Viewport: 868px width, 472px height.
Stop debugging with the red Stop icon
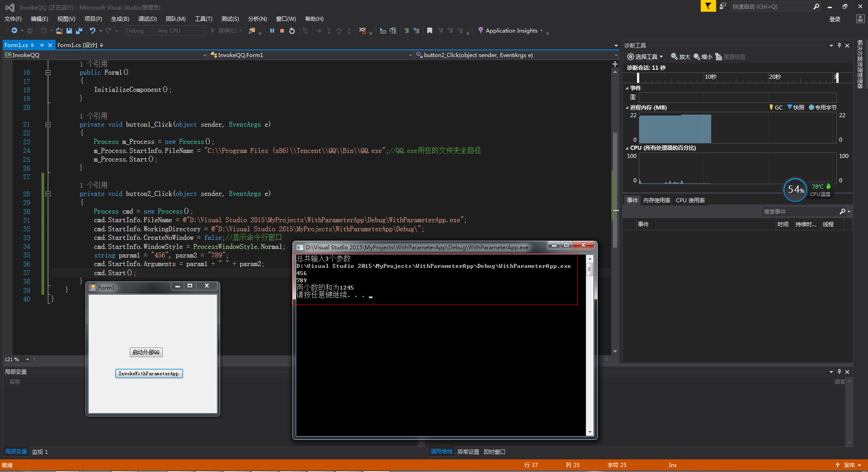click(x=282, y=30)
